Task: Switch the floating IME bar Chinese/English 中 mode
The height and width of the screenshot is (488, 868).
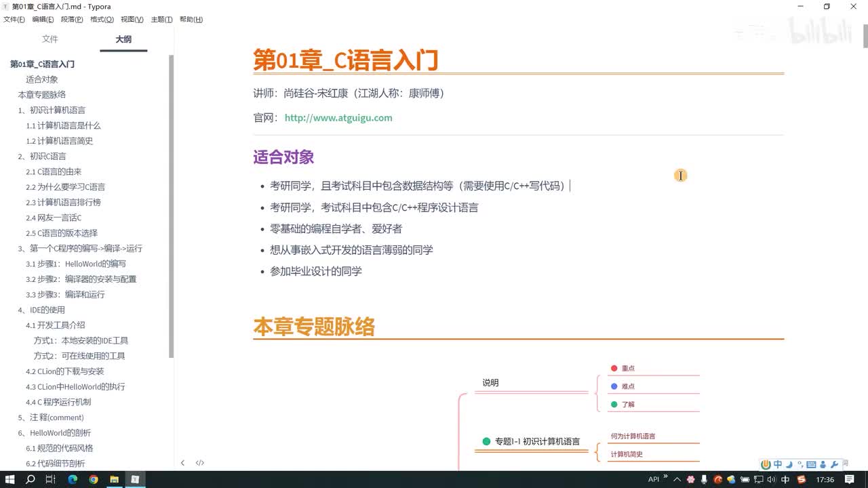Action: (x=778, y=464)
